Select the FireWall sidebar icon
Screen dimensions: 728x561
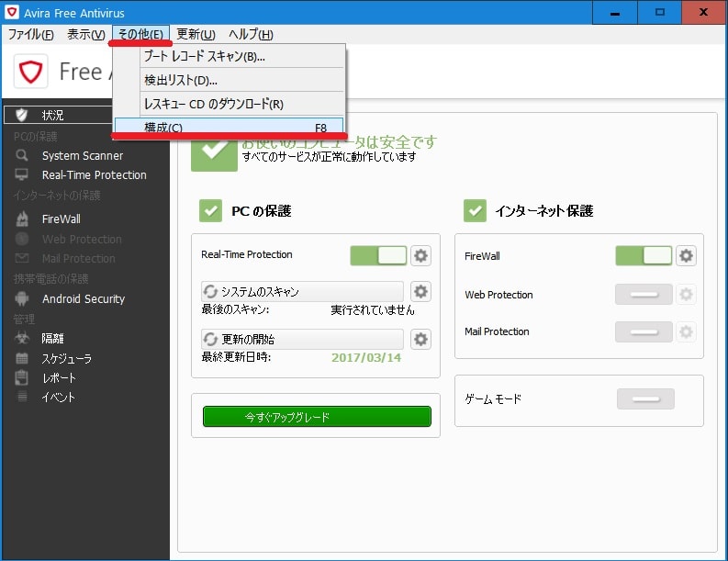click(22, 219)
